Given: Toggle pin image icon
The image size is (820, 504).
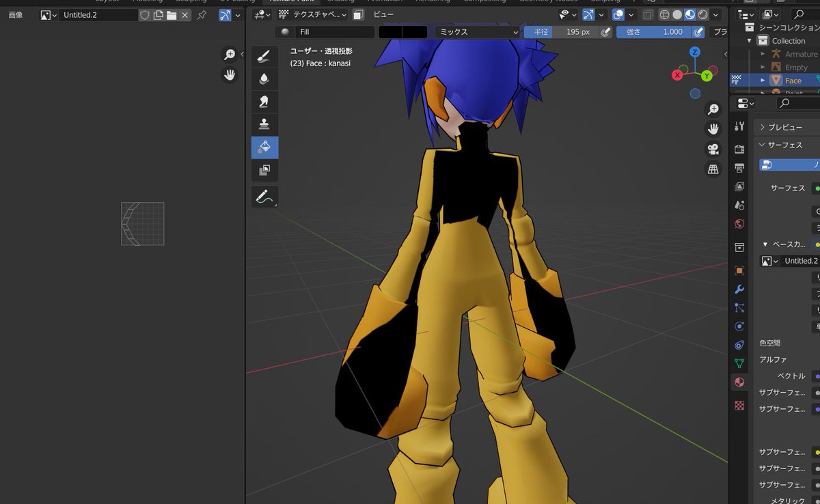Looking at the screenshot, I should pos(202,15).
